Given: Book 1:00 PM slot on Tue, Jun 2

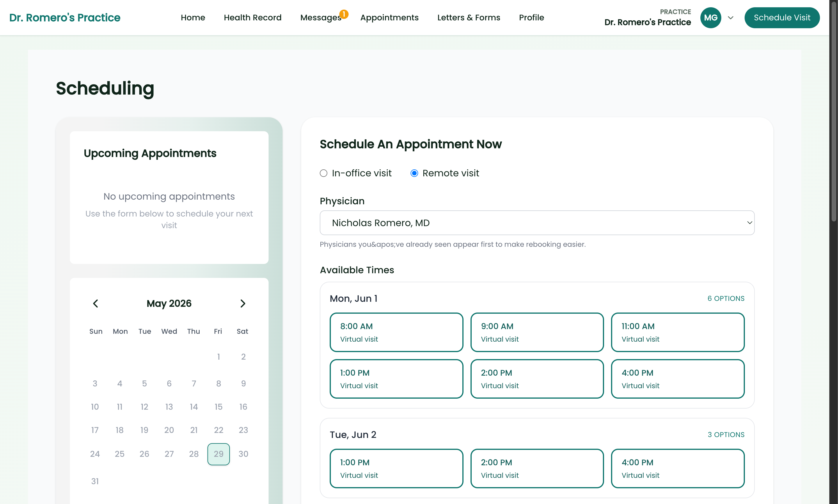Looking at the screenshot, I should [x=396, y=468].
